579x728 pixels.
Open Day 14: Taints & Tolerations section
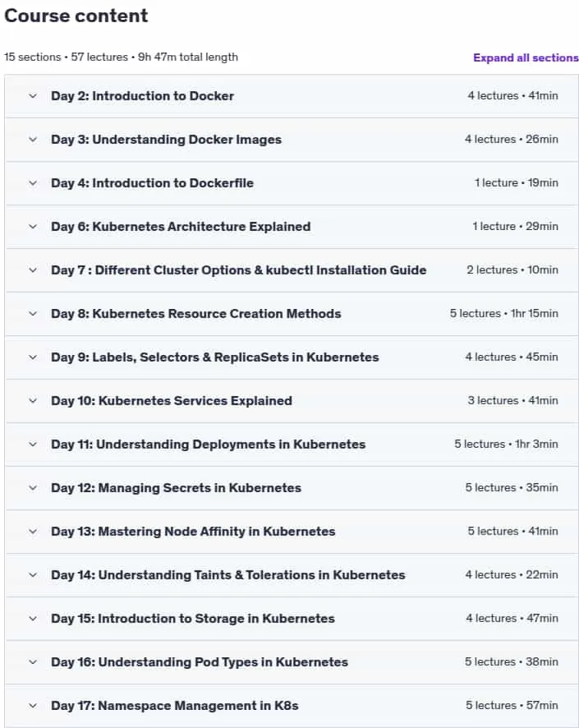coord(228,575)
